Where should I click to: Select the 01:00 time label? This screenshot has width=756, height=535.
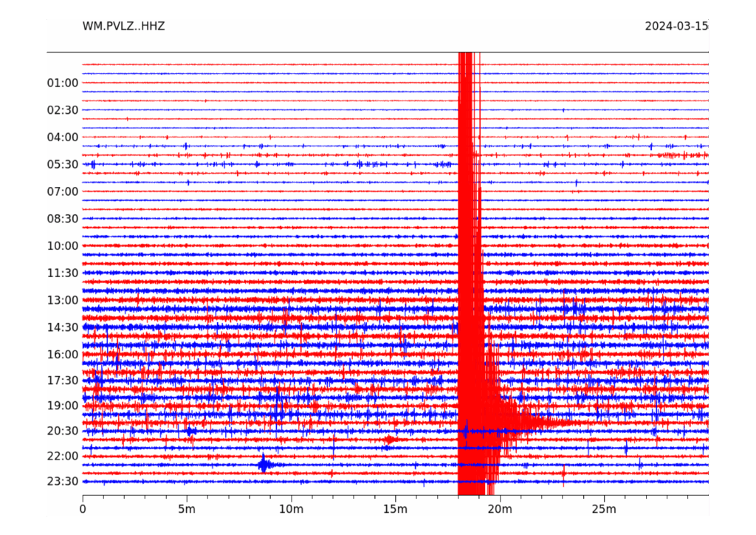(63, 83)
